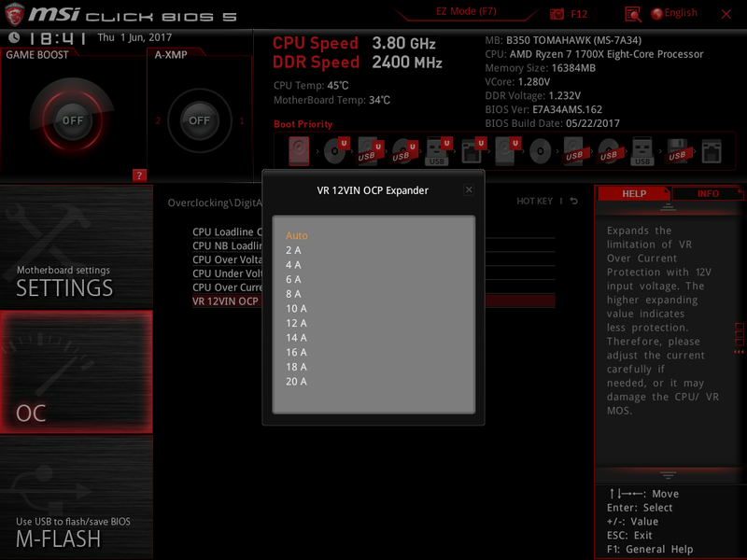The height and width of the screenshot is (560, 747).
Task: Select the CPU Over Voltage setting row
Action: (x=227, y=259)
